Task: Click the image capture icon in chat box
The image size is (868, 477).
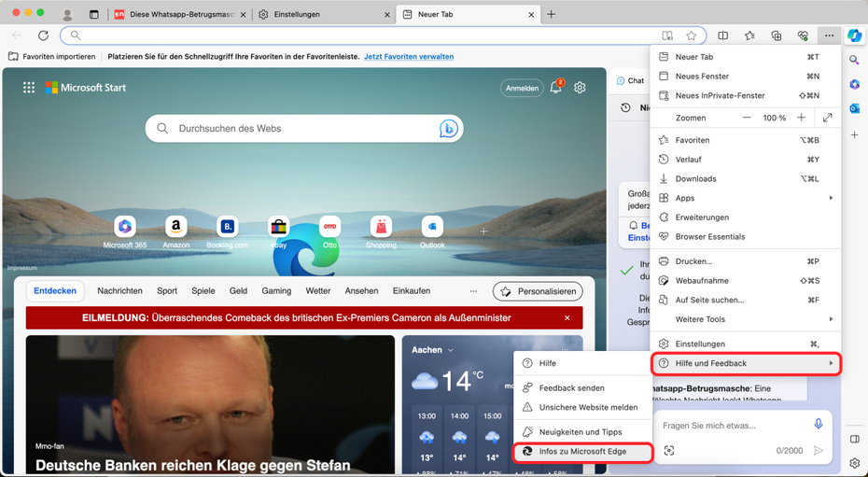Action: click(669, 451)
